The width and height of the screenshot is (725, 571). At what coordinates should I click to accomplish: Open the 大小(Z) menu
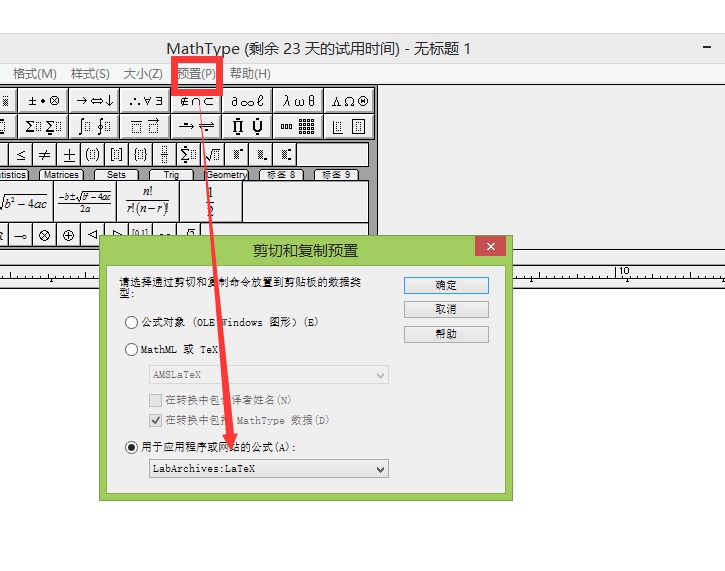click(x=143, y=74)
